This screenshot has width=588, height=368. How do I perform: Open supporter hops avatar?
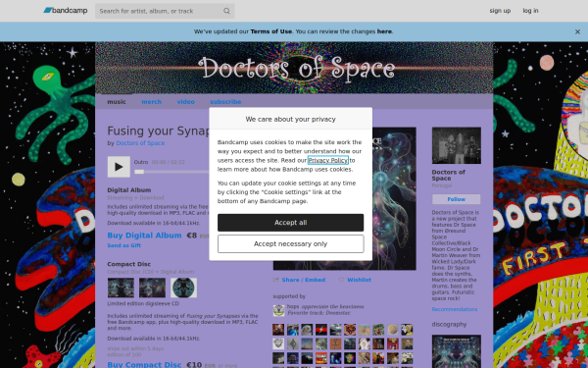278,310
